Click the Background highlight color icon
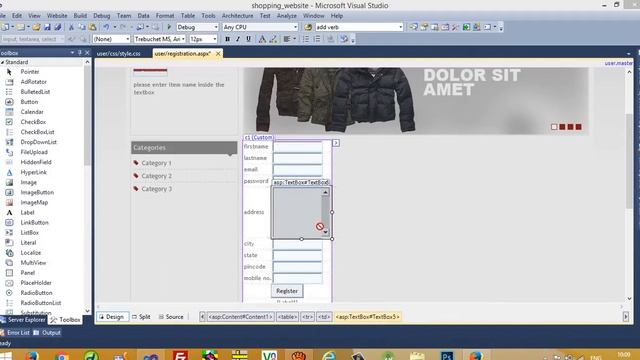Viewport: 640px width, 360px height. [273, 39]
